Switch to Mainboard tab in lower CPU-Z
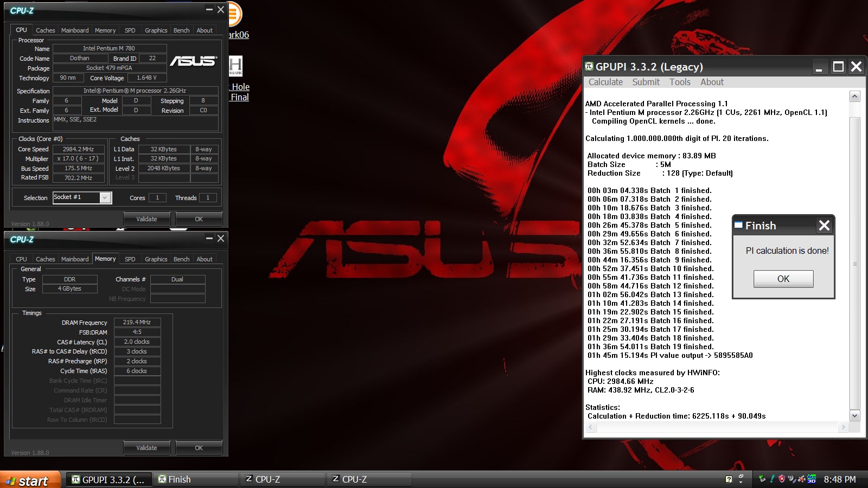 point(75,259)
